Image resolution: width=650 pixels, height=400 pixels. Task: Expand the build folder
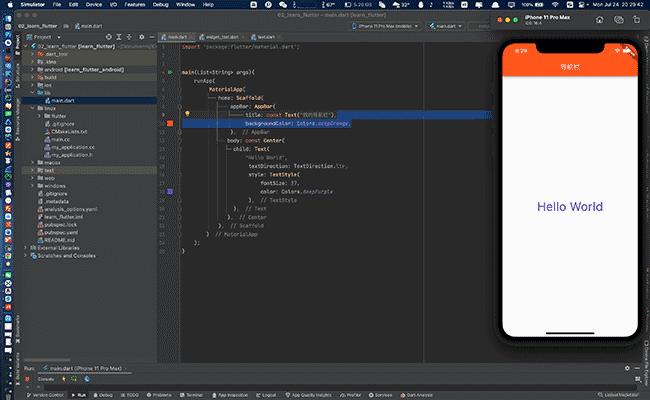click(33, 77)
